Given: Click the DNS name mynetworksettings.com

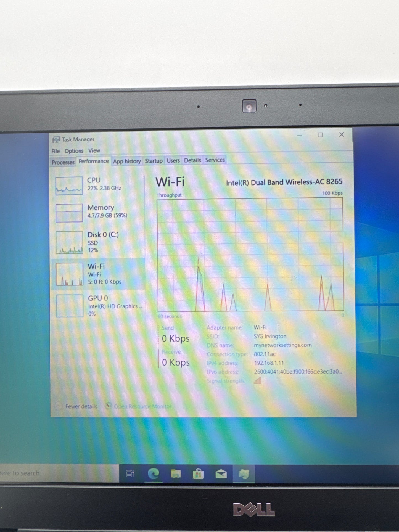Looking at the screenshot, I should coord(283,345).
